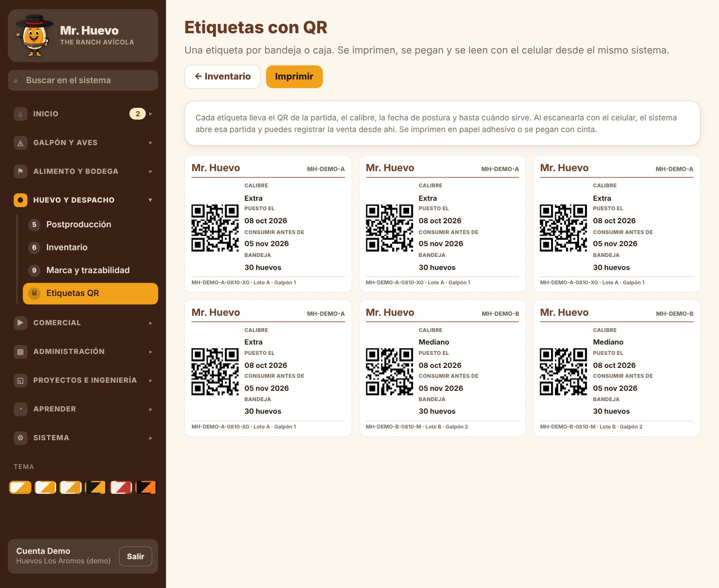Click the number 9 badge beside Marca y trazabilidad
The width and height of the screenshot is (719, 588).
pos(34,270)
